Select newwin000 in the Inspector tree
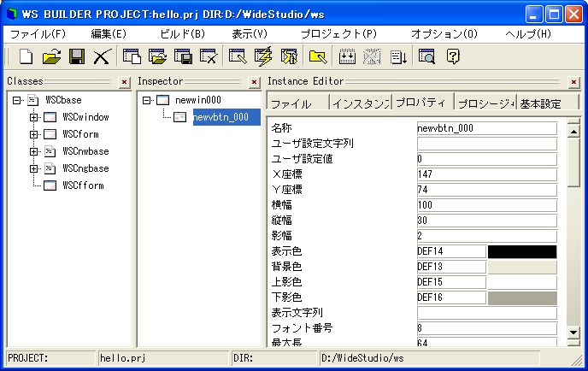The height and width of the screenshot is (371, 588). [x=198, y=100]
